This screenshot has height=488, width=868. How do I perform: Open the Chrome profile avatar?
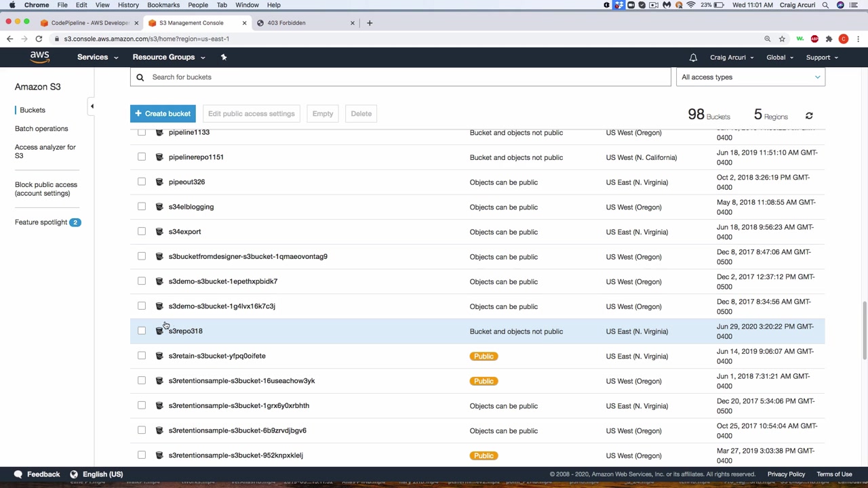click(x=844, y=39)
